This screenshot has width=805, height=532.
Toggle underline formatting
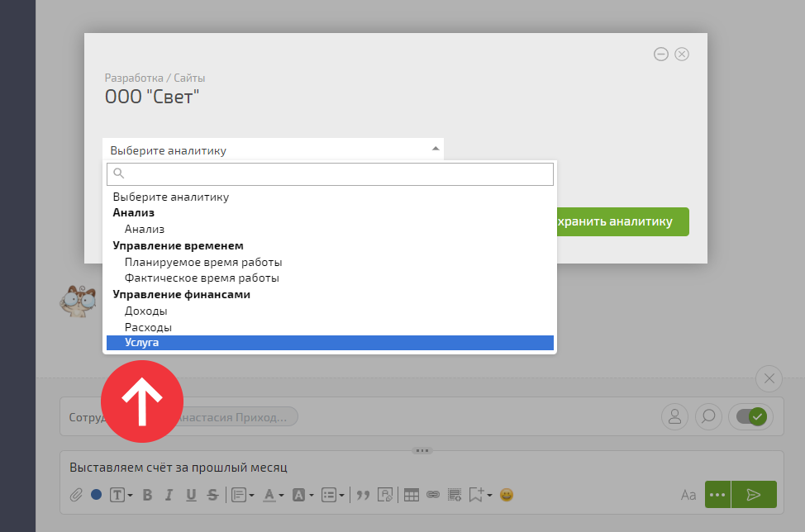coord(191,495)
